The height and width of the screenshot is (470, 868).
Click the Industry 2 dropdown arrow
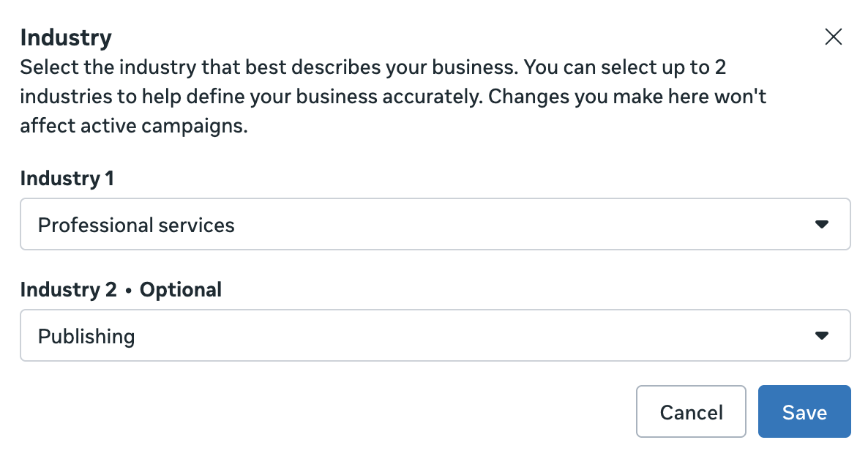[821, 336]
